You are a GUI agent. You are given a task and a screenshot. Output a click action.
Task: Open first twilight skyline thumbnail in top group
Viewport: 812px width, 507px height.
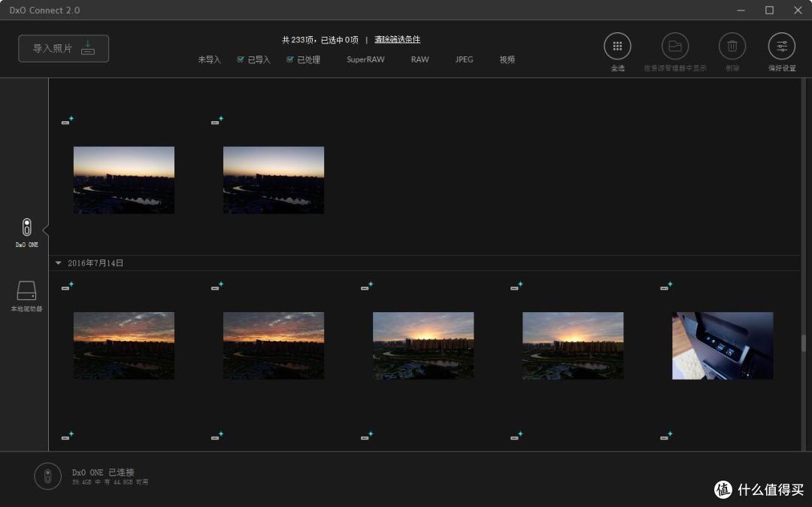(x=124, y=181)
